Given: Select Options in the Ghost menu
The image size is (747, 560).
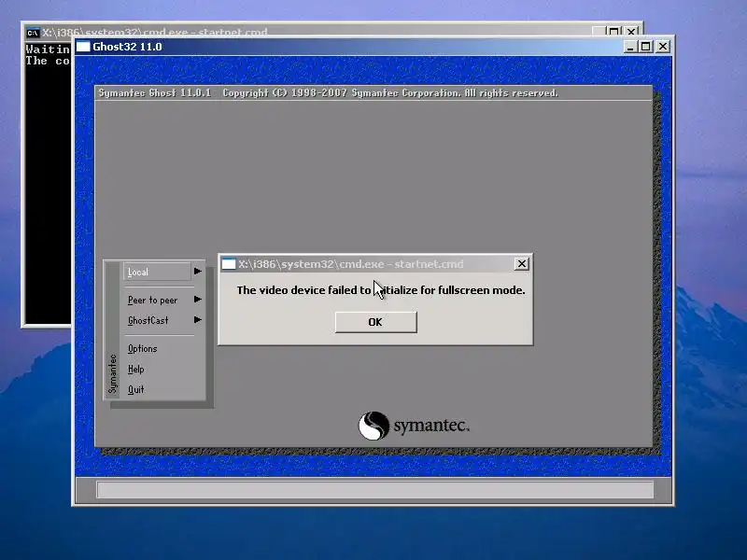Looking at the screenshot, I should (143, 348).
